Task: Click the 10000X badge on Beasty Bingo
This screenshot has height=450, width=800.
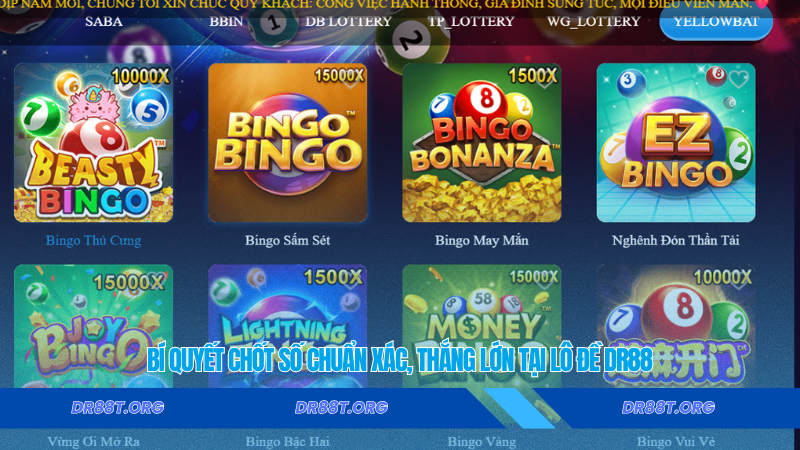Action: click(140, 77)
